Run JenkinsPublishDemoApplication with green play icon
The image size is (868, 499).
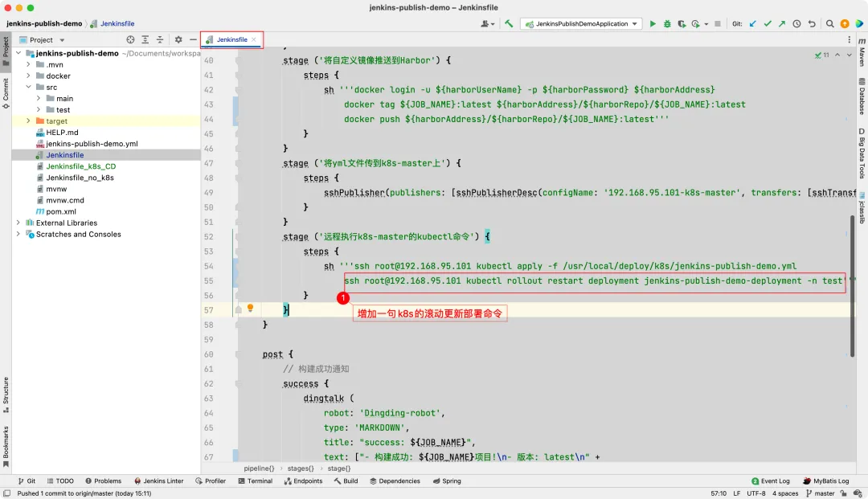pos(653,24)
